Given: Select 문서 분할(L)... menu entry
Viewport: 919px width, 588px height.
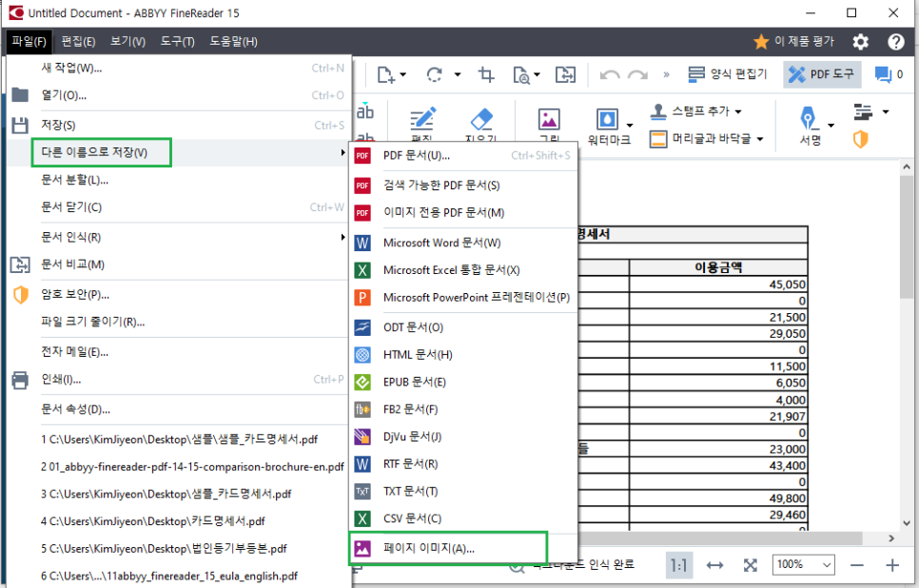Looking at the screenshot, I should [x=179, y=180].
